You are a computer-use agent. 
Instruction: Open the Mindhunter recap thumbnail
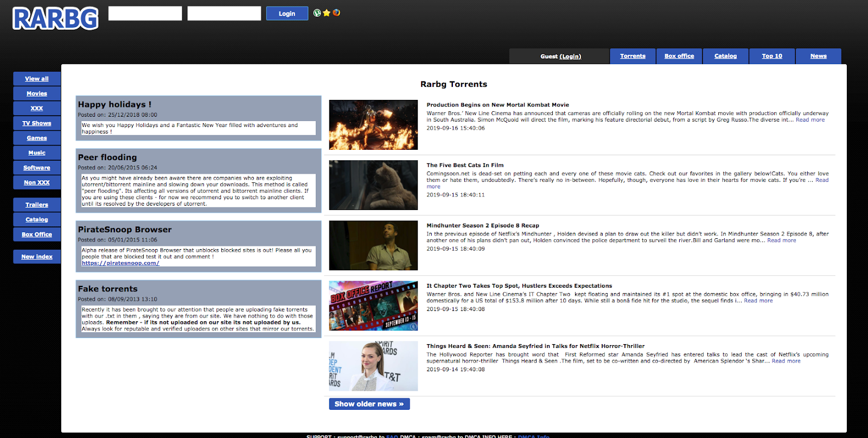point(373,245)
